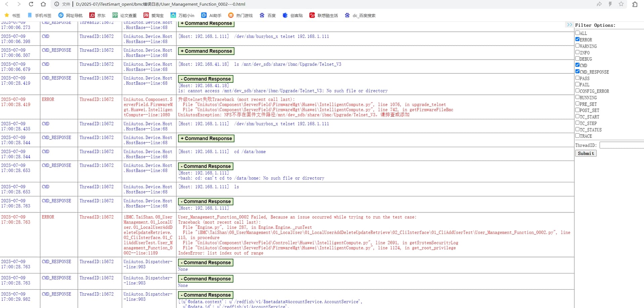Check the ALL filter checkbox
Image resolution: width=644 pixels, height=308 pixels.
[x=577, y=33]
